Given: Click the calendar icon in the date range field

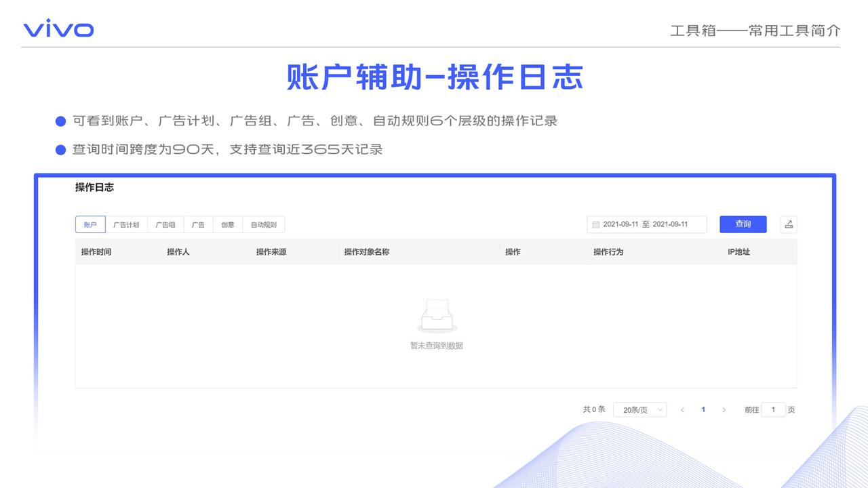Looking at the screenshot, I should tap(596, 224).
